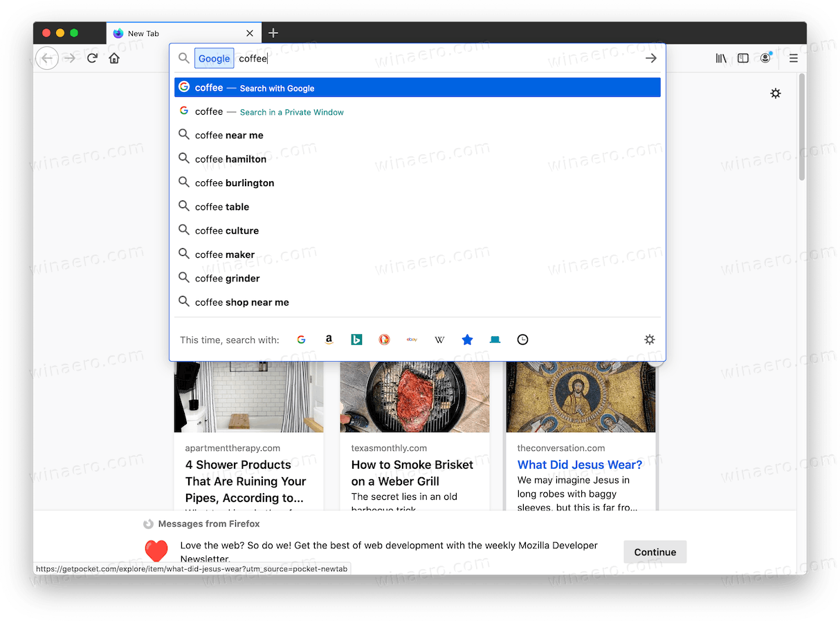Click the Go arrow in address bar
Viewport: 840px width, 621px height.
[650, 59]
